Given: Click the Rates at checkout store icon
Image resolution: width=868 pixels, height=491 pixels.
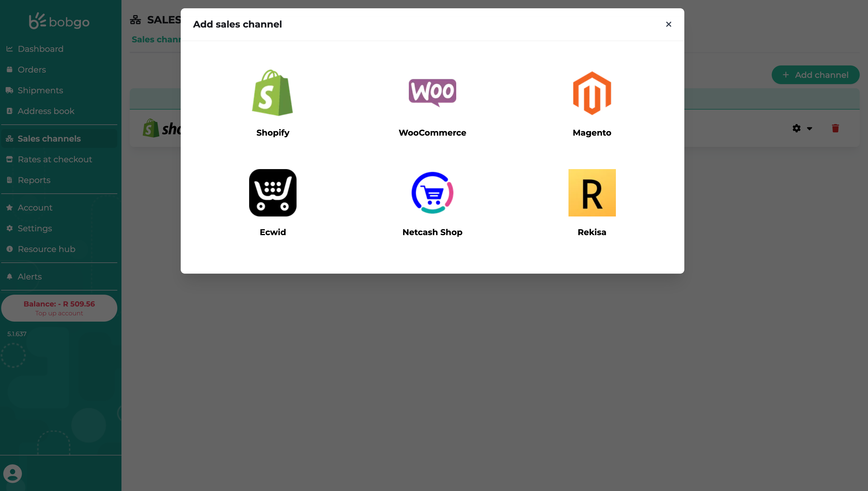Looking at the screenshot, I should 9,159.
